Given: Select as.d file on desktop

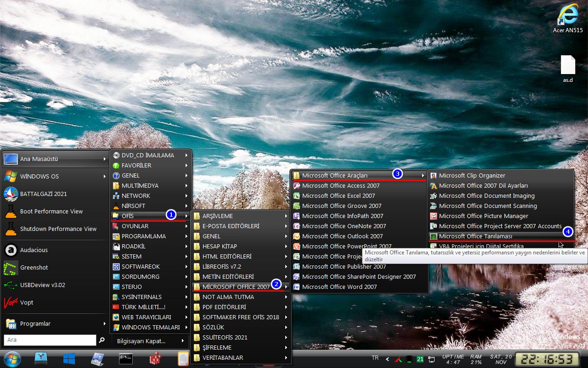Looking at the screenshot, I should [x=568, y=69].
